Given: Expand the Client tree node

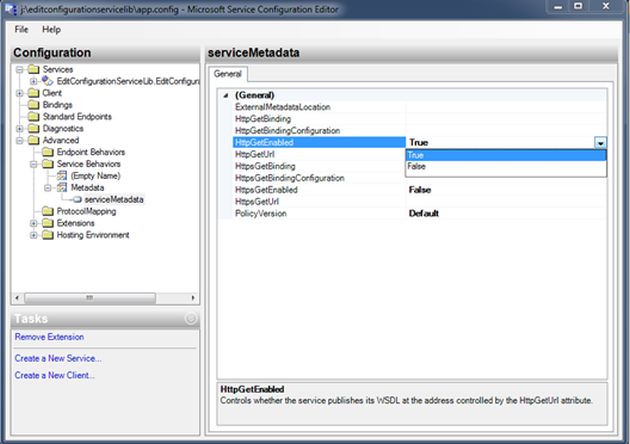Looking at the screenshot, I should point(19,93).
